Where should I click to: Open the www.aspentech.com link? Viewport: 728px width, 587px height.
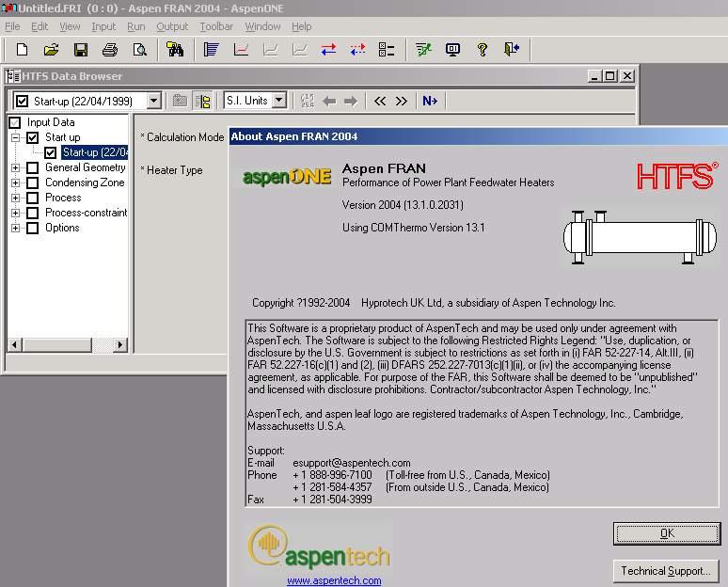pos(334,580)
